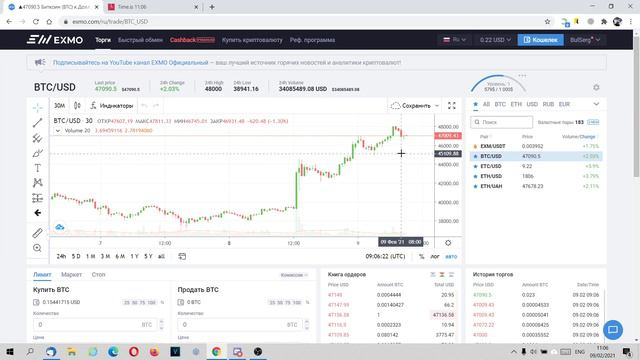Show only buy orders in the order book
Viewport: 640px width, 360px height.
451,275
